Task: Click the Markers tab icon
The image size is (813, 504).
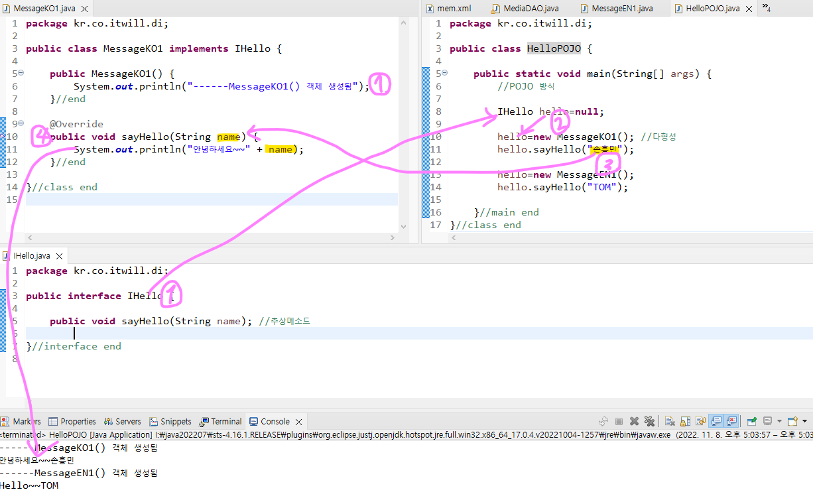Action: click(x=5, y=421)
